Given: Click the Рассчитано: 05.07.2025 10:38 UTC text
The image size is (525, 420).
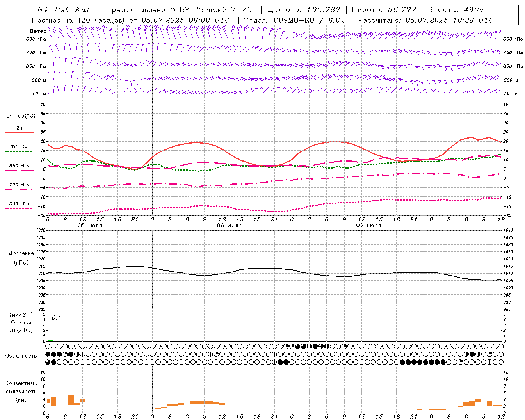Looking at the screenshot, I should click(426, 20).
